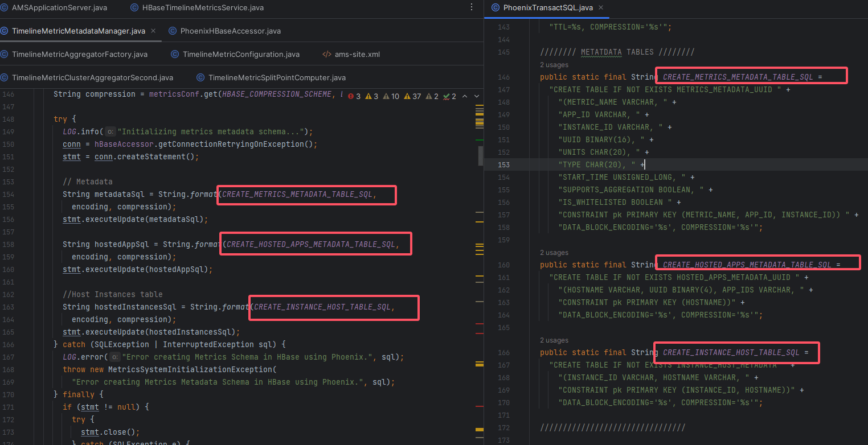Jump to next highlighted problem using down chevron

(x=477, y=96)
